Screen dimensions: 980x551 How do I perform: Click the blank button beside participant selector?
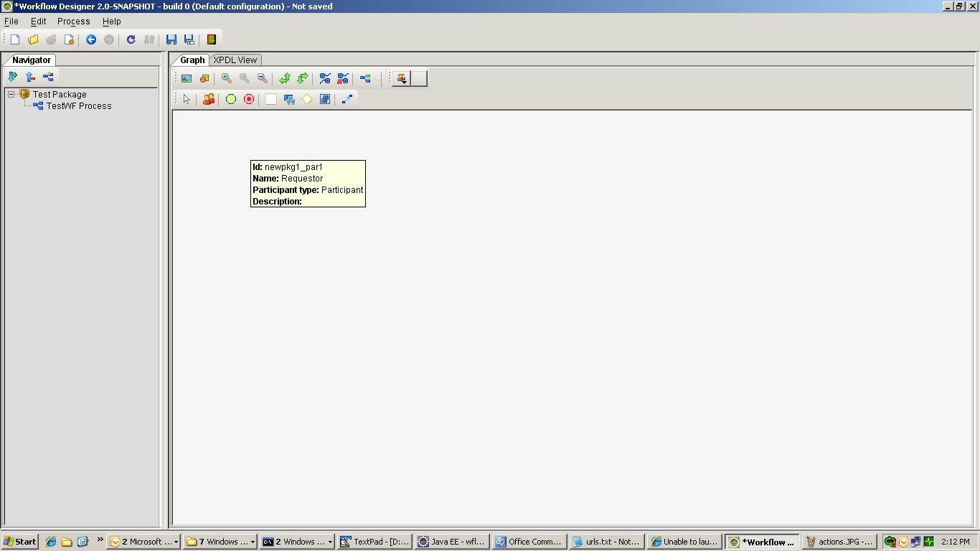point(419,78)
